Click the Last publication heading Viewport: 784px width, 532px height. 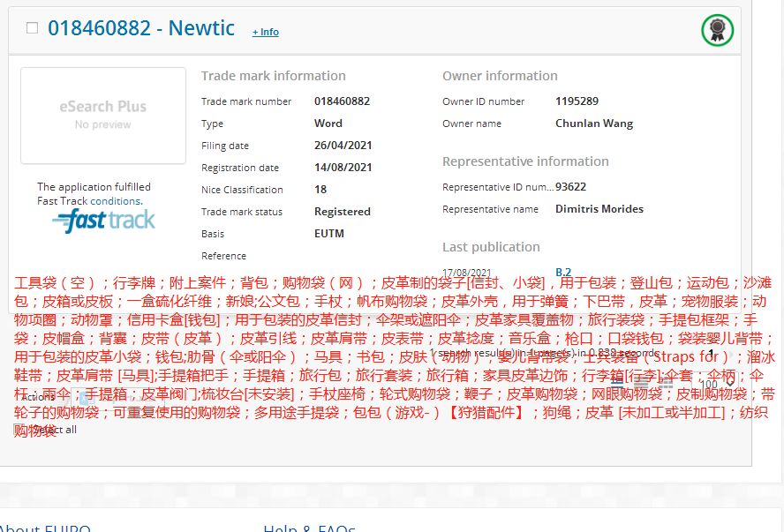click(491, 247)
